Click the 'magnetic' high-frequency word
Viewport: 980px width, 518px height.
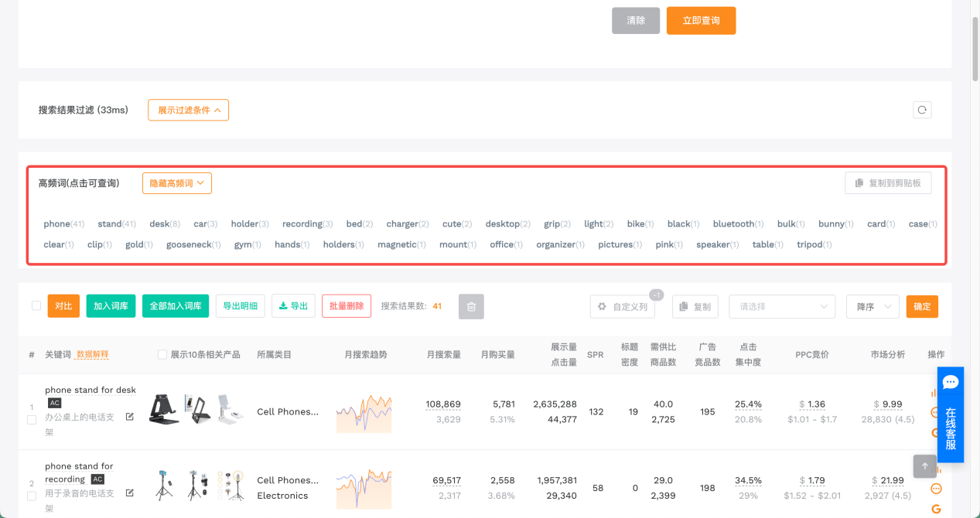coord(397,245)
